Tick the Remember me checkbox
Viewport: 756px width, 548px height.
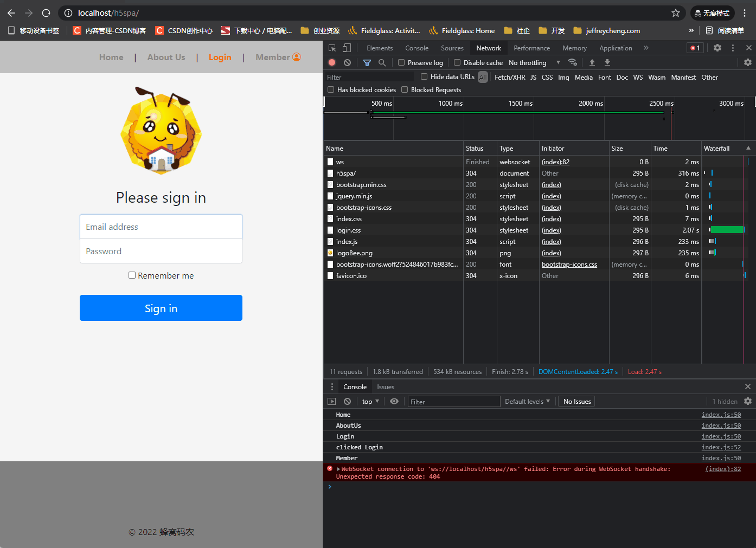coord(132,275)
